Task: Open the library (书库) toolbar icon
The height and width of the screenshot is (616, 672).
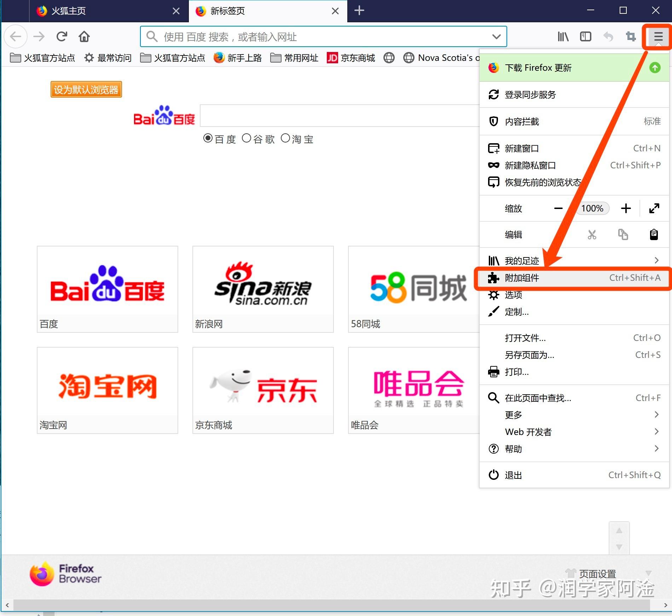Action: 563,36
